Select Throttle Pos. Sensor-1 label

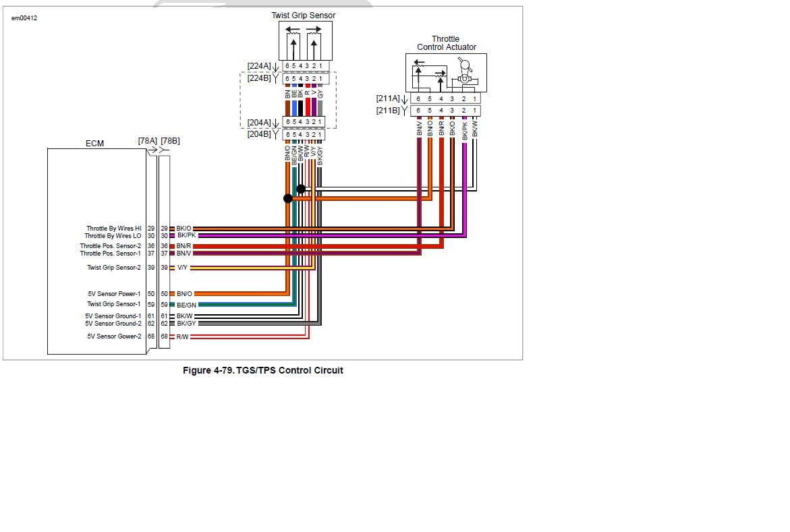pyautogui.click(x=111, y=254)
